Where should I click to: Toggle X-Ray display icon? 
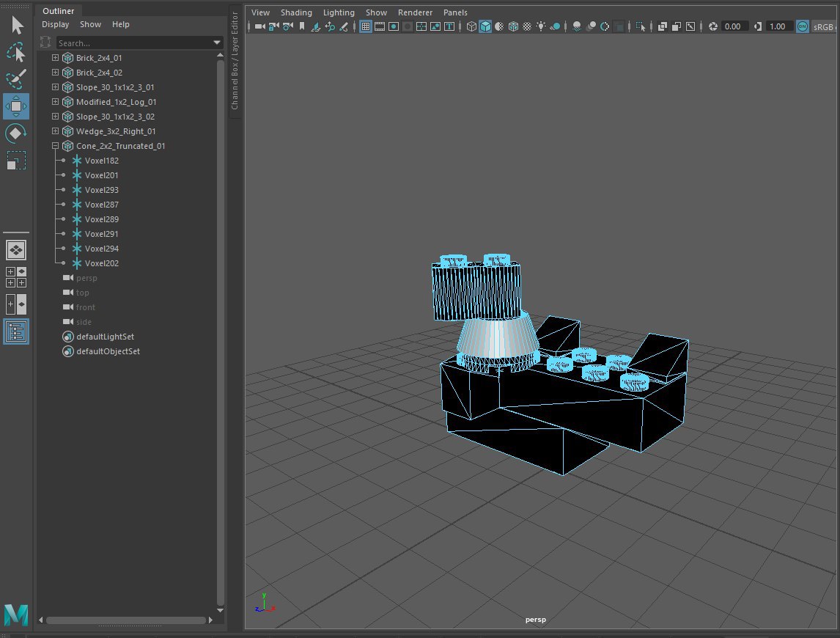click(662, 26)
